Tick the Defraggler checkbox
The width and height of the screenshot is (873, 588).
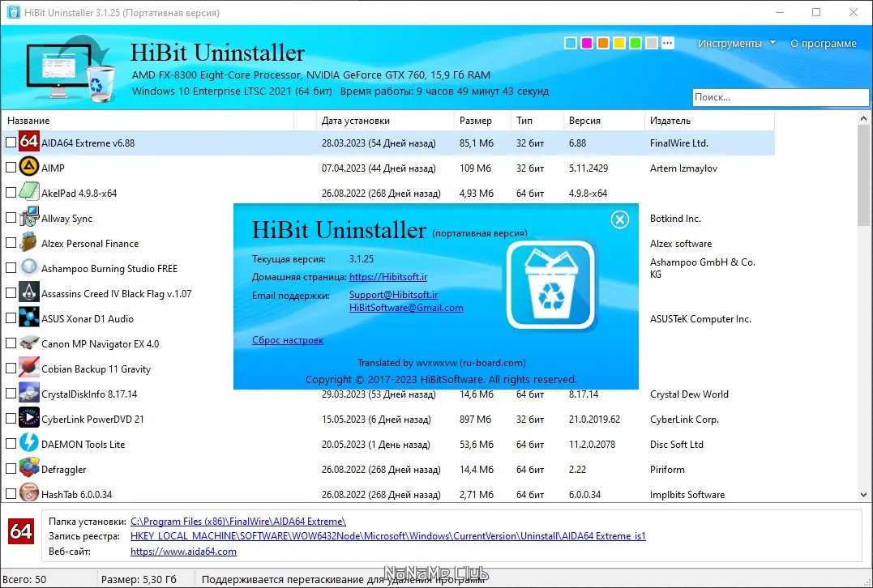tap(11, 468)
